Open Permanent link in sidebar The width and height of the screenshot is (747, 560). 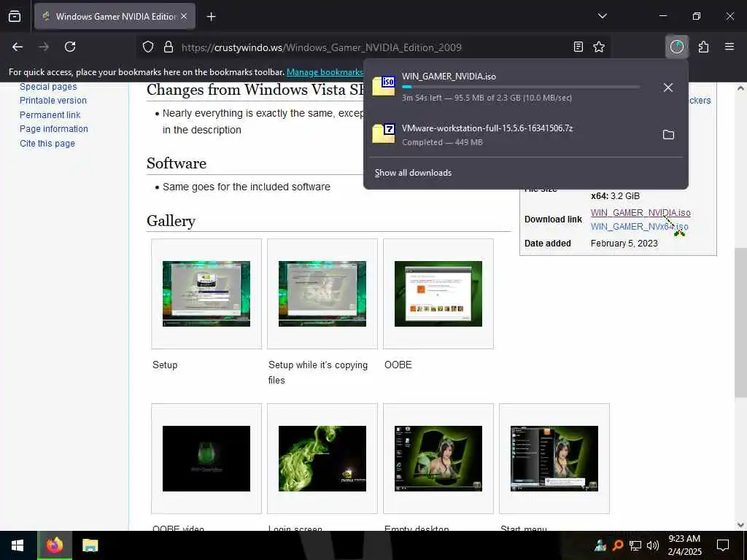pyautogui.click(x=50, y=114)
